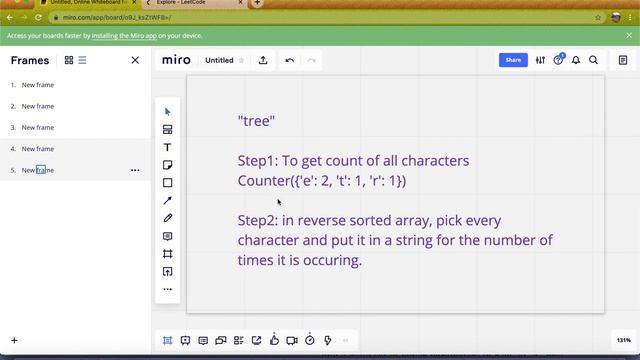Select frame 4 New frame
Screen dimensions: 640x360
click(x=76, y=149)
